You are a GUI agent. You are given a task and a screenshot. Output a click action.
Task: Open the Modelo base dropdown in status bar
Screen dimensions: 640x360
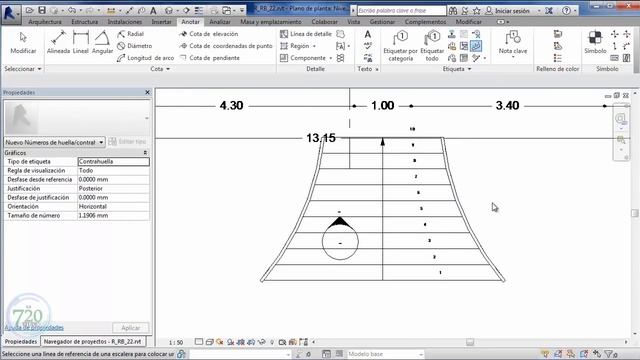pos(385,354)
